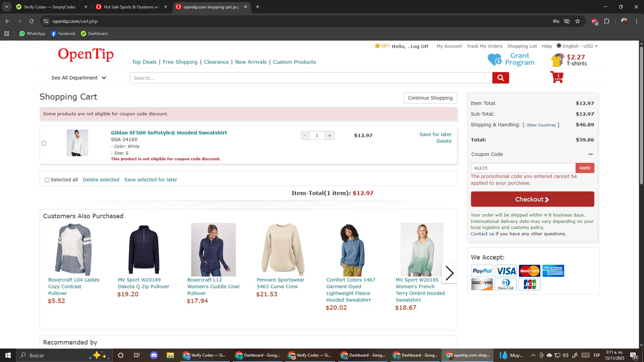Click the Contact us link

pyautogui.click(x=482, y=234)
